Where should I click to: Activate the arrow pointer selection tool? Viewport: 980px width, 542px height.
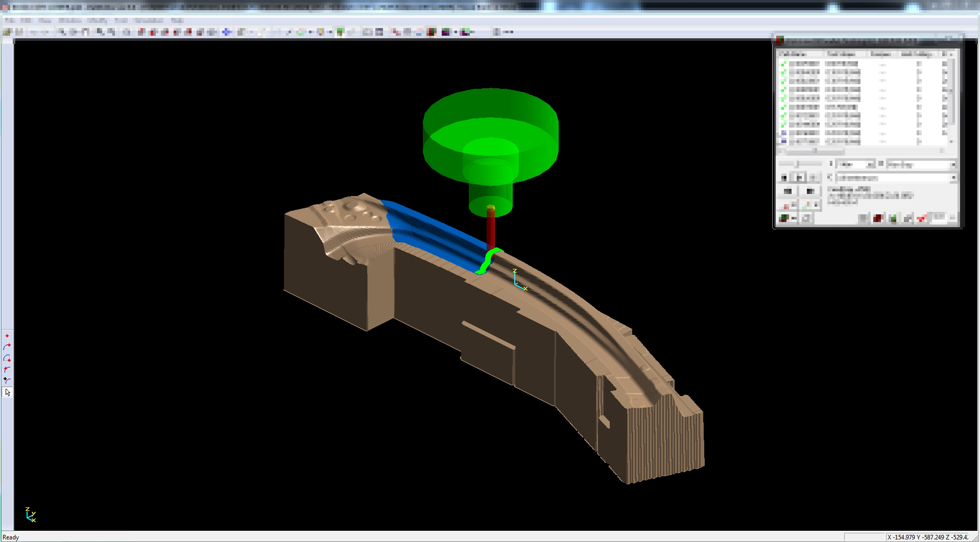click(7, 392)
